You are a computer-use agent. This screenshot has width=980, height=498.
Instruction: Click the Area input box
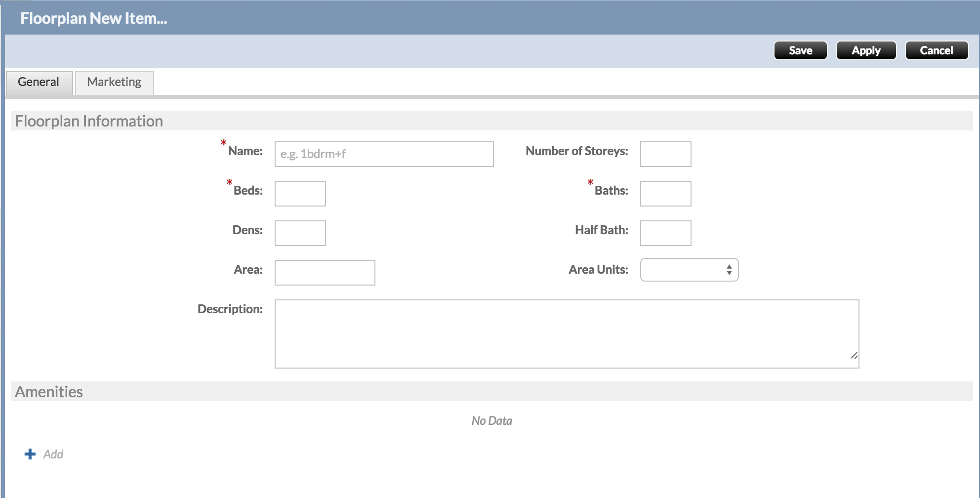[x=325, y=273]
